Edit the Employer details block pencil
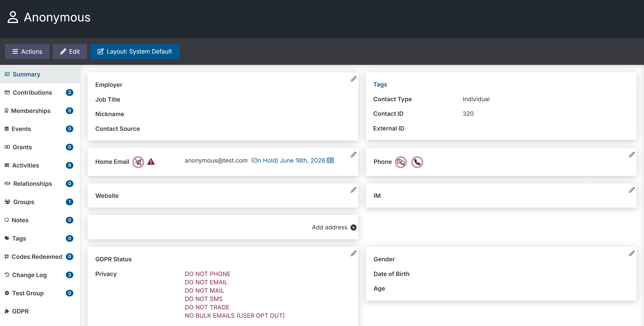The height and width of the screenshot is (326, 644). coord(353,79)
